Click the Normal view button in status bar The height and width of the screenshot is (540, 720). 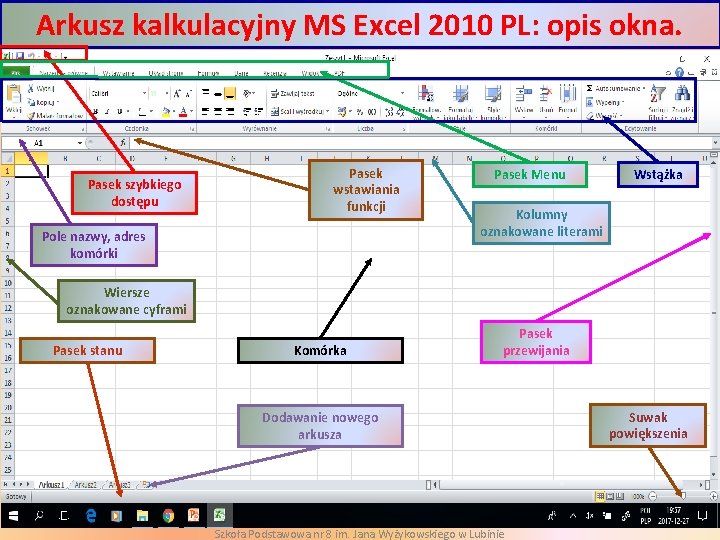coord(600,496)
